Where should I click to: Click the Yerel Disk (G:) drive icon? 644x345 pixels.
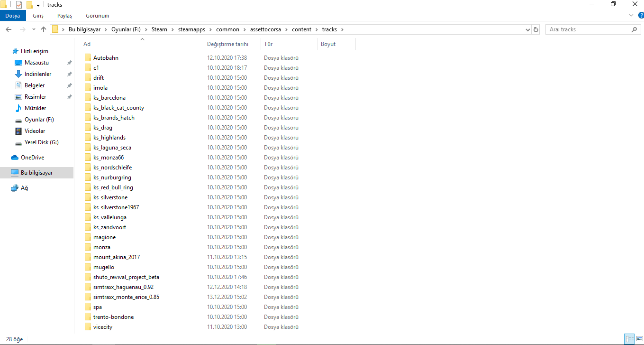coord(18,142)
